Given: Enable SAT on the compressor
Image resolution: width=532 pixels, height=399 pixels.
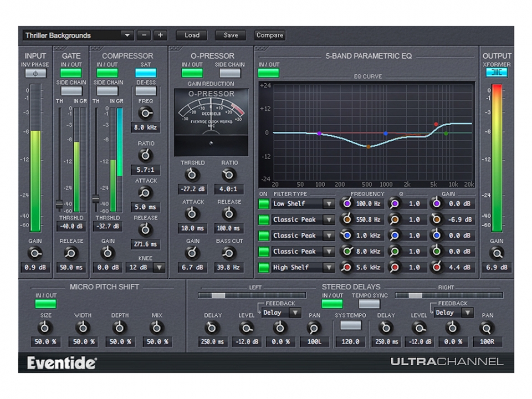Looking at the screenshot, I should point(146,71).
